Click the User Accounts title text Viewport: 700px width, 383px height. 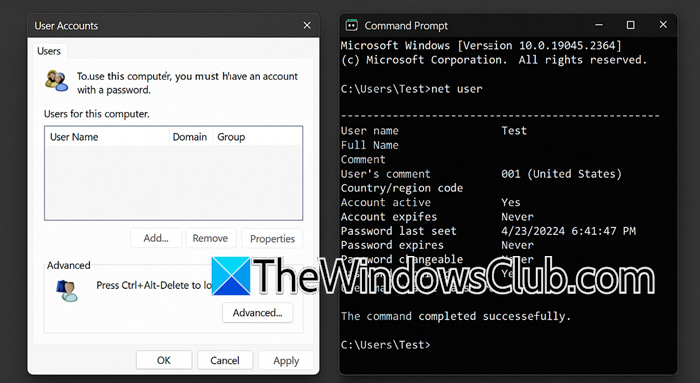(x=66, y=25)
